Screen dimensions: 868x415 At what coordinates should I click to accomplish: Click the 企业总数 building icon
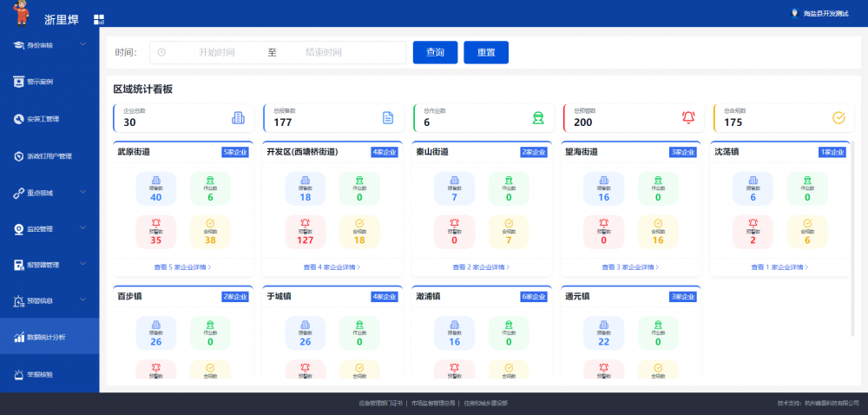click(x=238, y=118)
